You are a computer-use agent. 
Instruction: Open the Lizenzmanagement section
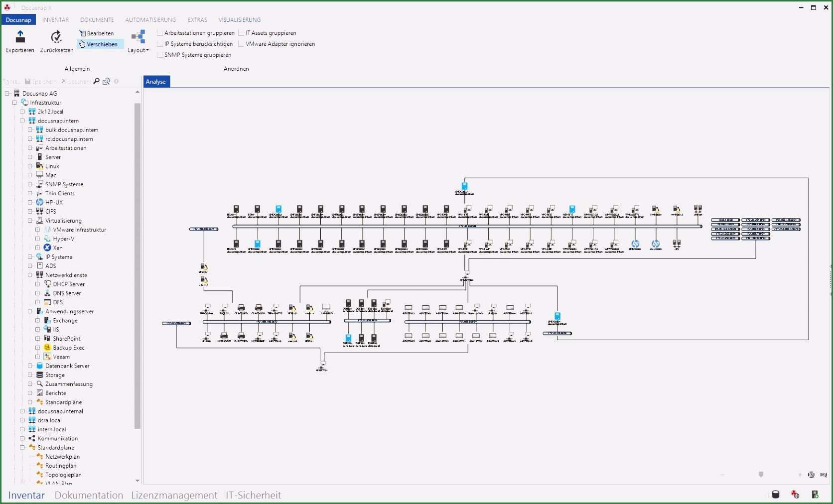click(174, 495)
